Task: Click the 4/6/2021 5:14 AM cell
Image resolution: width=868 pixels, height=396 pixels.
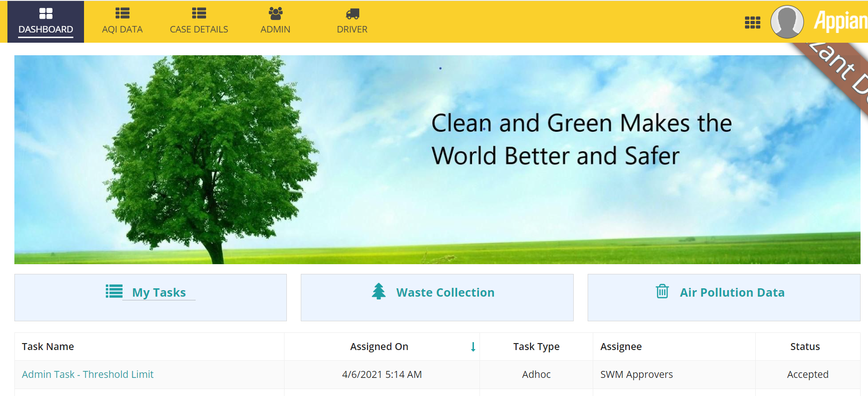Action: [x=382, y=375]
